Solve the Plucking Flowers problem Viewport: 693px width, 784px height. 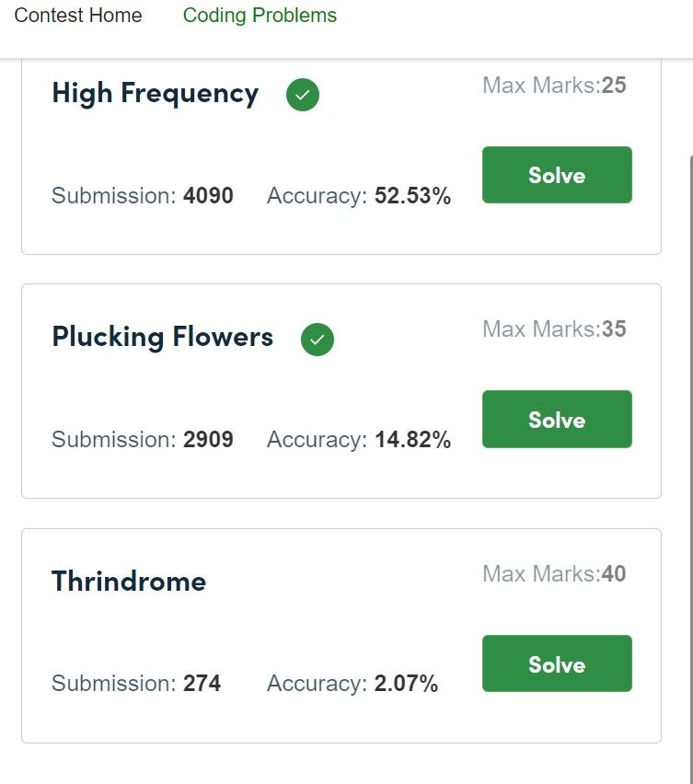(x=557, y=419)
